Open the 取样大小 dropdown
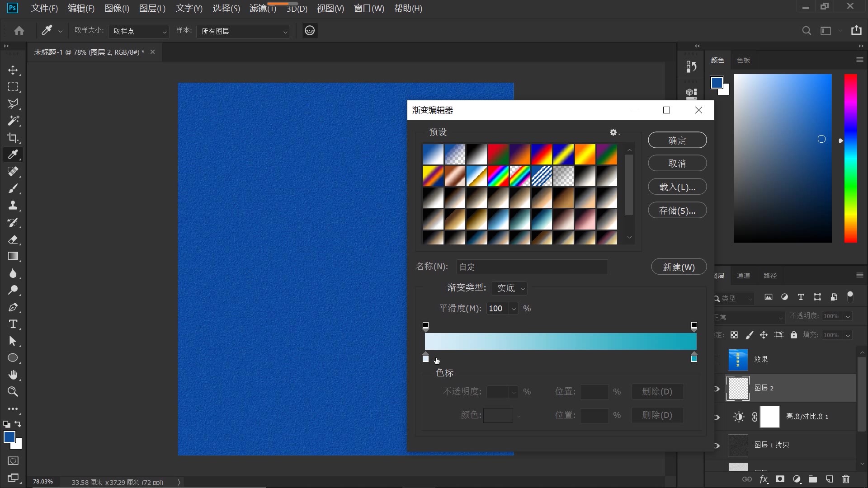868x488 pixels. coord(138,31)
